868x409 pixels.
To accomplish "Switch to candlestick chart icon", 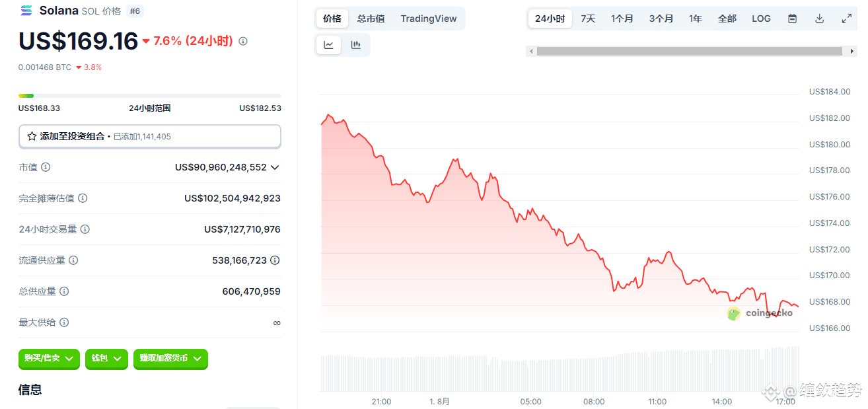I will 356,45.
